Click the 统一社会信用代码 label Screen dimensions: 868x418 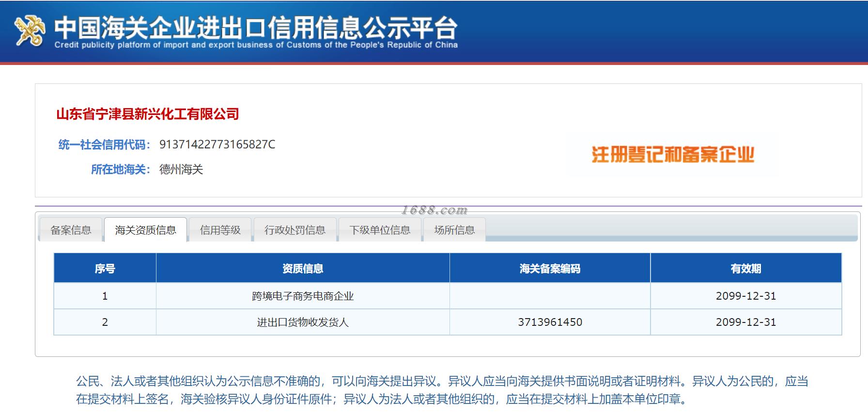105,145
